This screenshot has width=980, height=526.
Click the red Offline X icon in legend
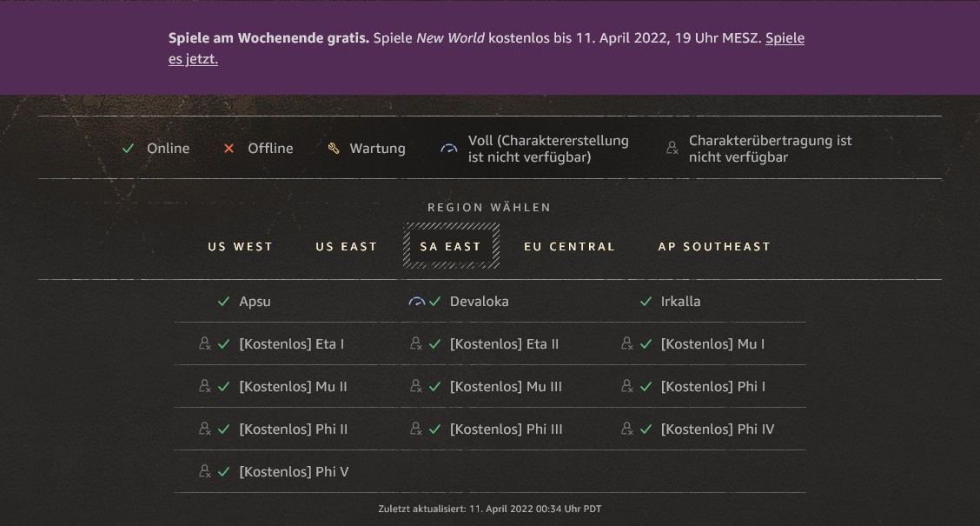coord(229,149)
